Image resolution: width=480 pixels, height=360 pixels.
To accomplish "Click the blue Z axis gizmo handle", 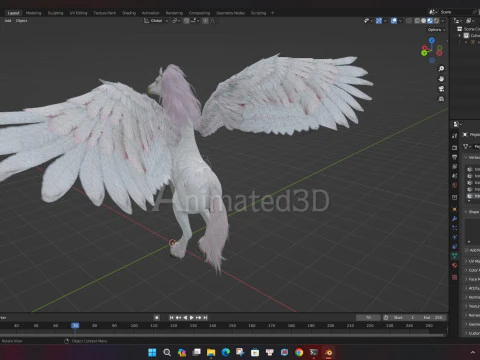I will pyautogui.click(x=432, y=40).
